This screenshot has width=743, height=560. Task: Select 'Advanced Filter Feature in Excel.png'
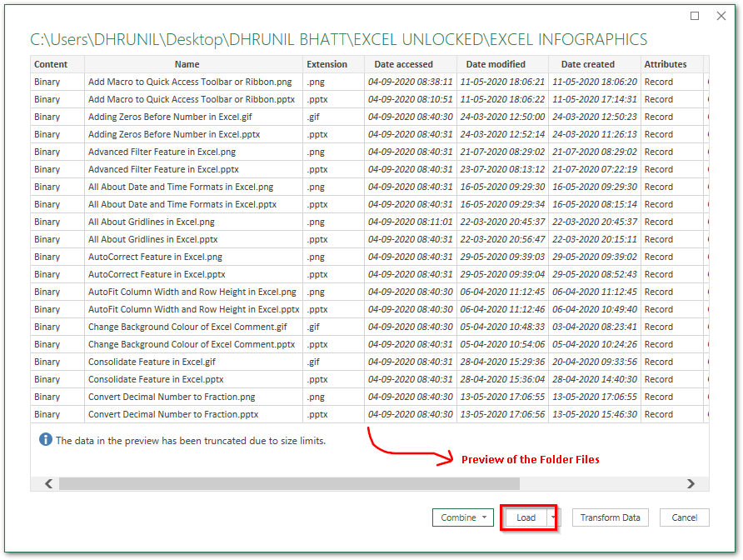(x=162, y=152)
